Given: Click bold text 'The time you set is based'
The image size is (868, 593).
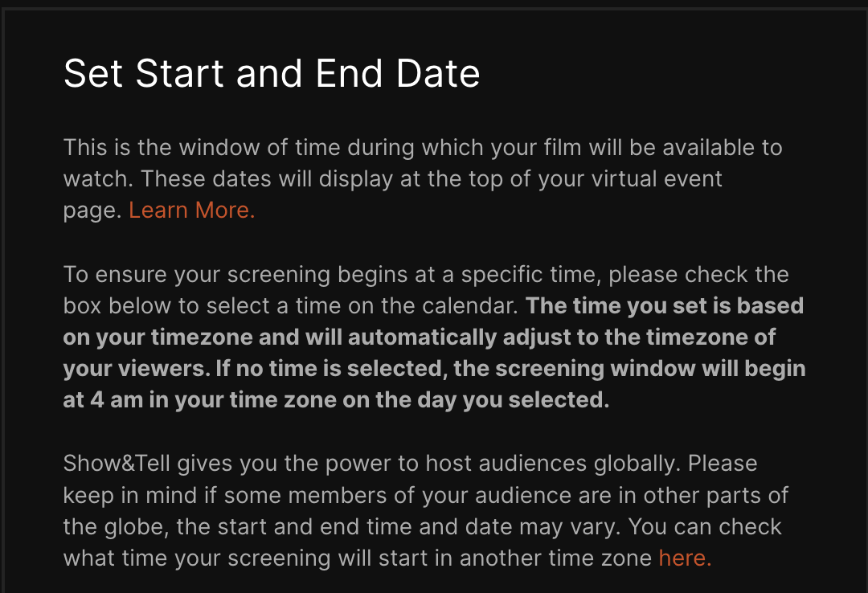Looking at the screenshot, I should click(x=665, y=305).
